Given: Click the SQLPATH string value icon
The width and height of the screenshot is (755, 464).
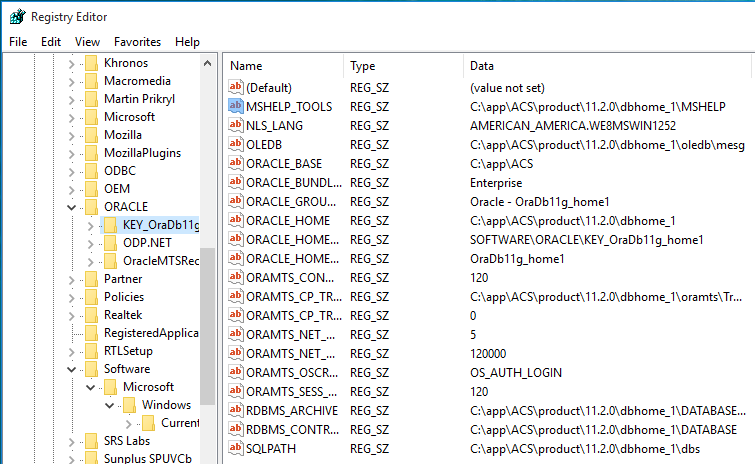Looking at the screenshot, I should pos(235,448).
